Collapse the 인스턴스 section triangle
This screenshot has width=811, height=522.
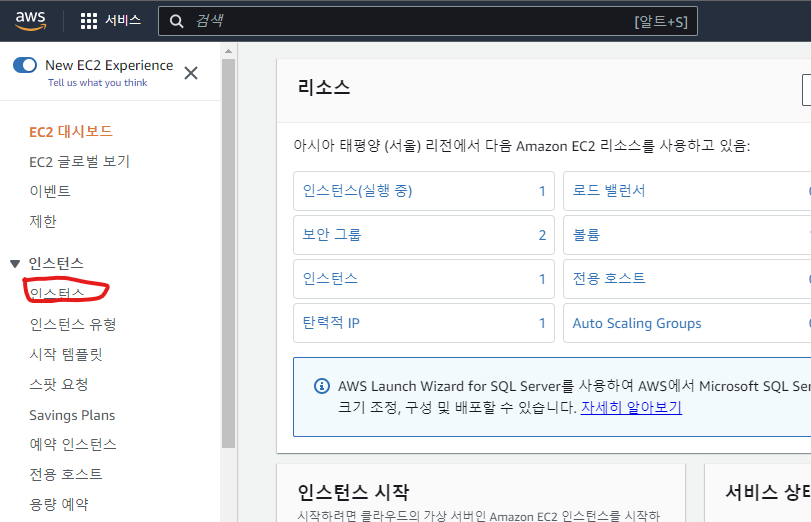click(x=15, y=264)
